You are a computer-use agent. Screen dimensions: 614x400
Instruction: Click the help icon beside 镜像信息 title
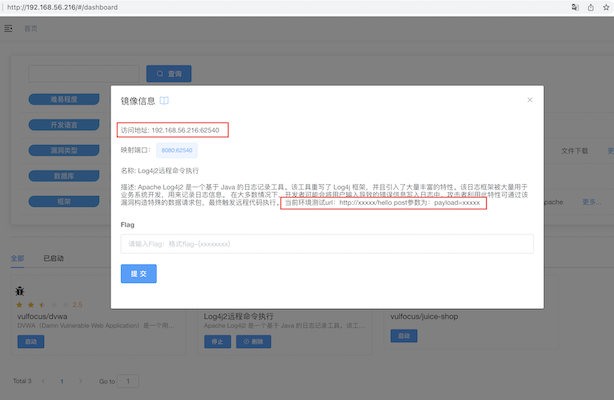[164, 100]
